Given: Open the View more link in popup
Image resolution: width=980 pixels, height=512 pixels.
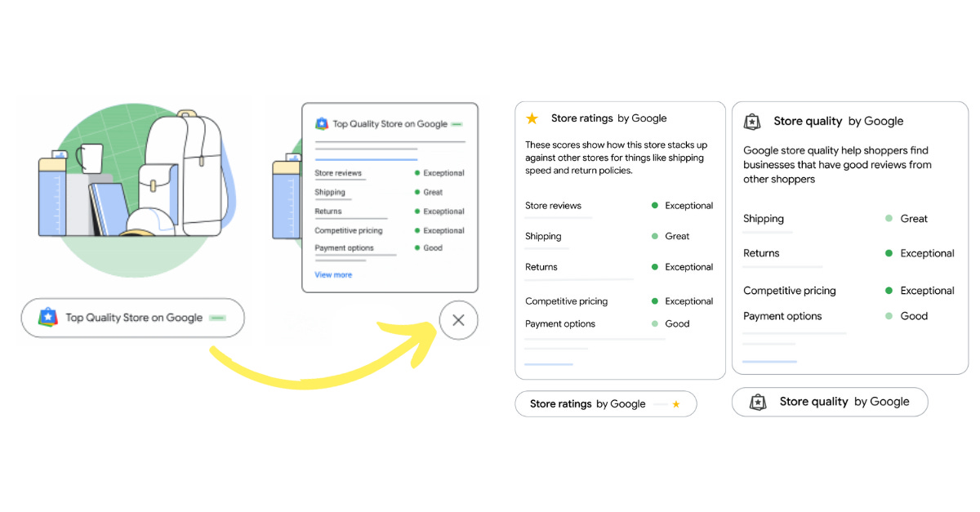Looking at the screenshot, I should (x=333, y=275).
